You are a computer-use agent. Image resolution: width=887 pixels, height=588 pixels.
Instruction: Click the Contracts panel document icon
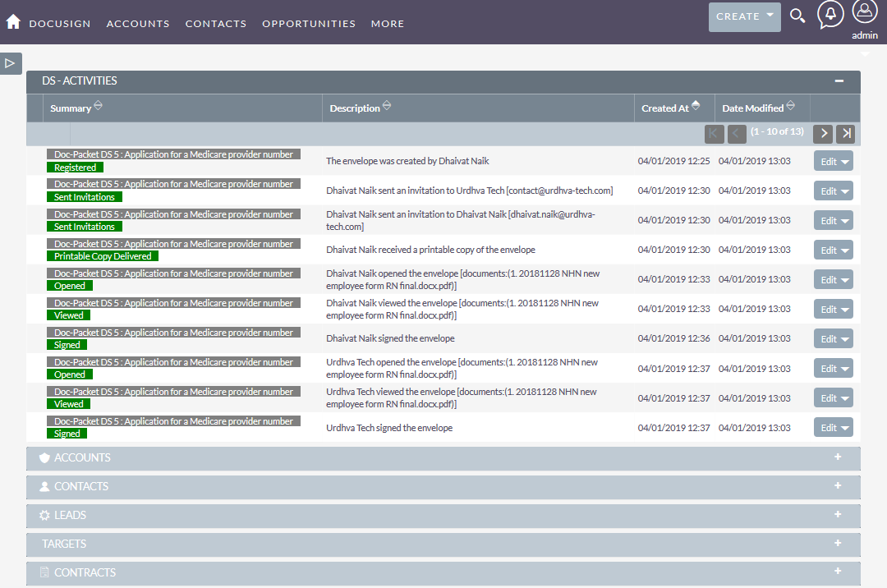[44, 572]
